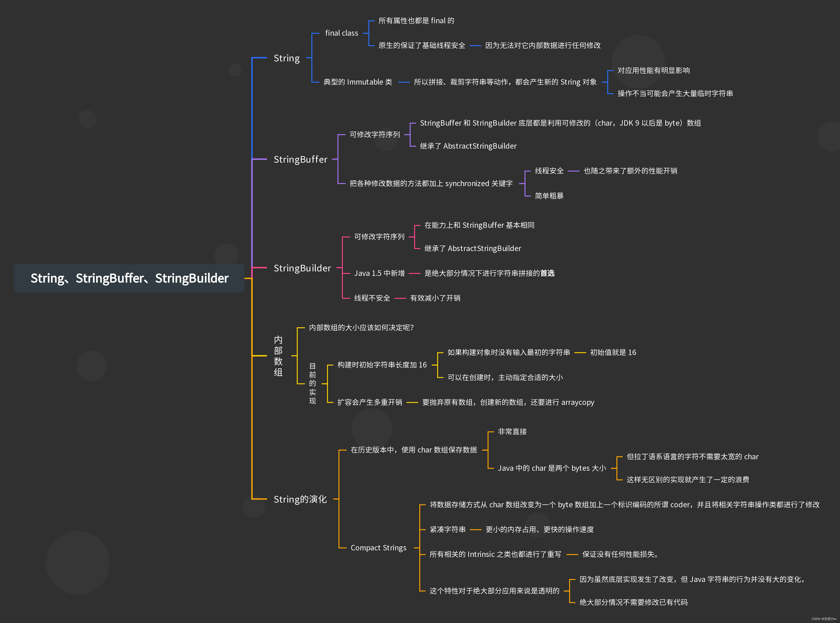Click node 因为无法对它内部数据进行任何修改
840x623 pixels.
click(543, 45)
